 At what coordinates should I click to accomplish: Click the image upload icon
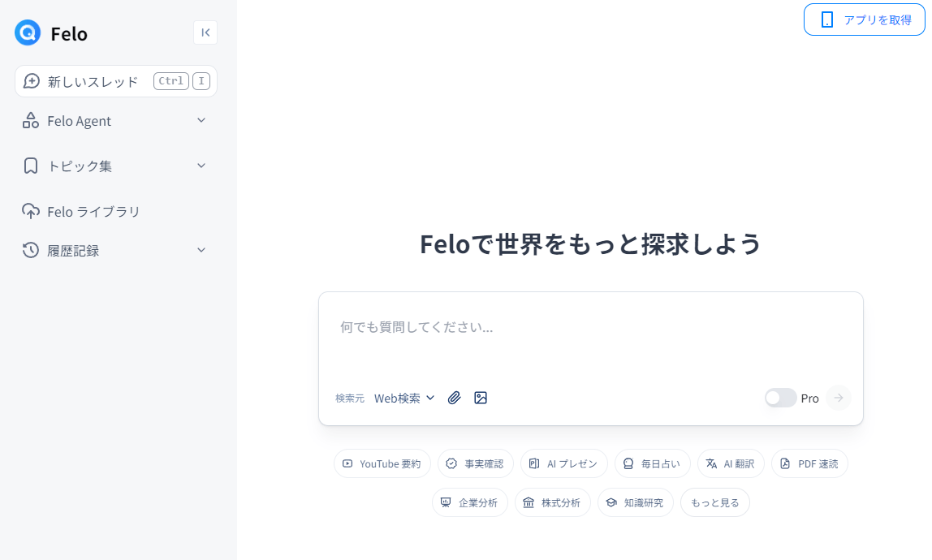pyautogui.click(x=481, y=398)
